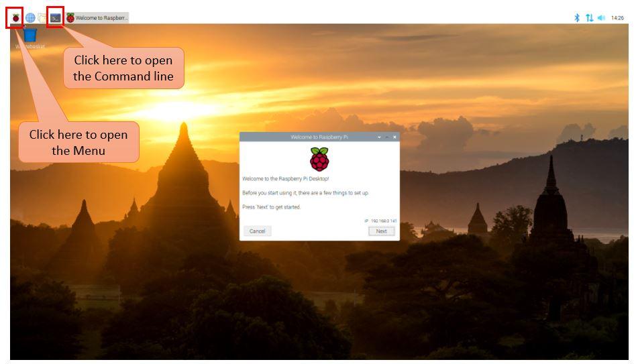The width and height of the screenshot is (634, 364).
Task: Close the Welcome to Raspberry Pi dialog
Action: [x=394, y=137]
